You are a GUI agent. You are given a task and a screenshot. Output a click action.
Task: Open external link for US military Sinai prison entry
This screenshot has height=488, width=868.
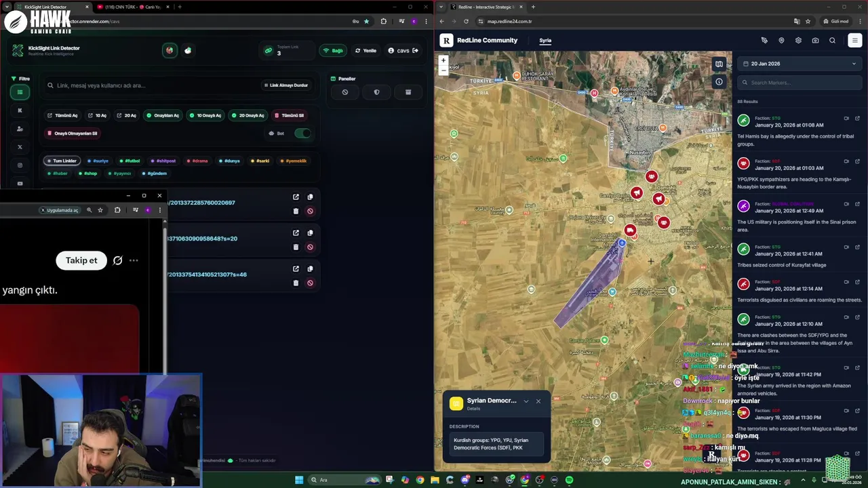tap(857, 204)
